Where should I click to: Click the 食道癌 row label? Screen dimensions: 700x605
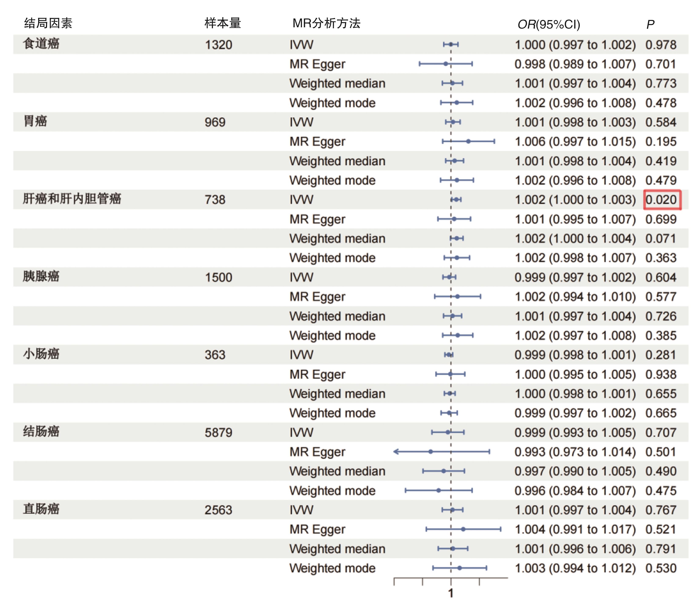point(41,44)
